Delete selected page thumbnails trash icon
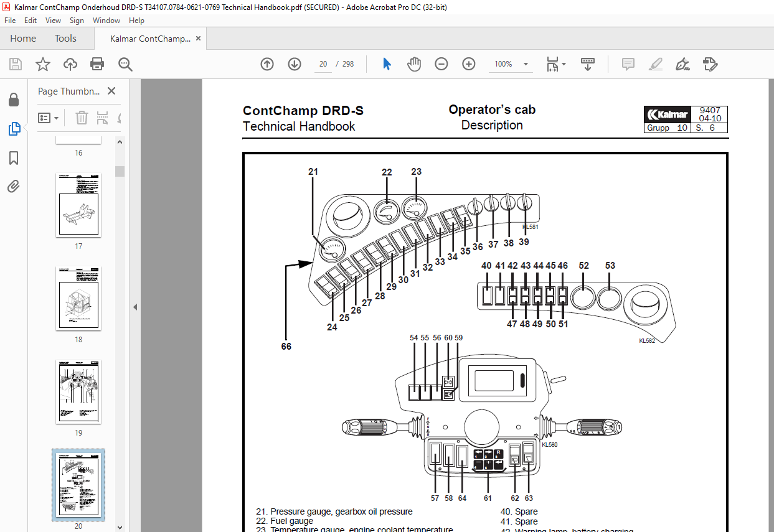 coord(82,118)
